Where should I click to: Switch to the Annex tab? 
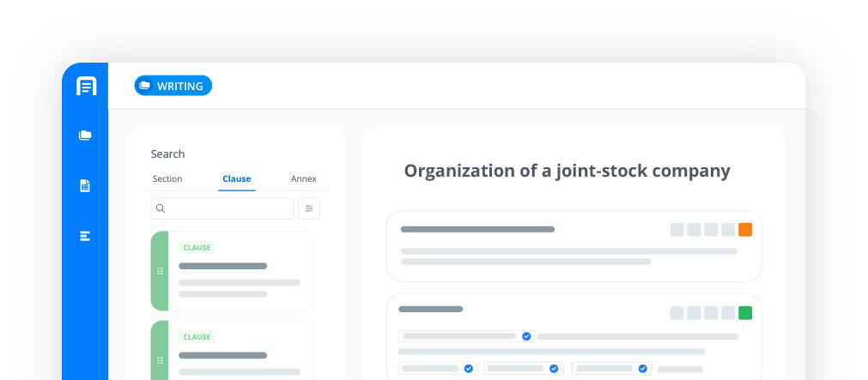pos(303,179)
